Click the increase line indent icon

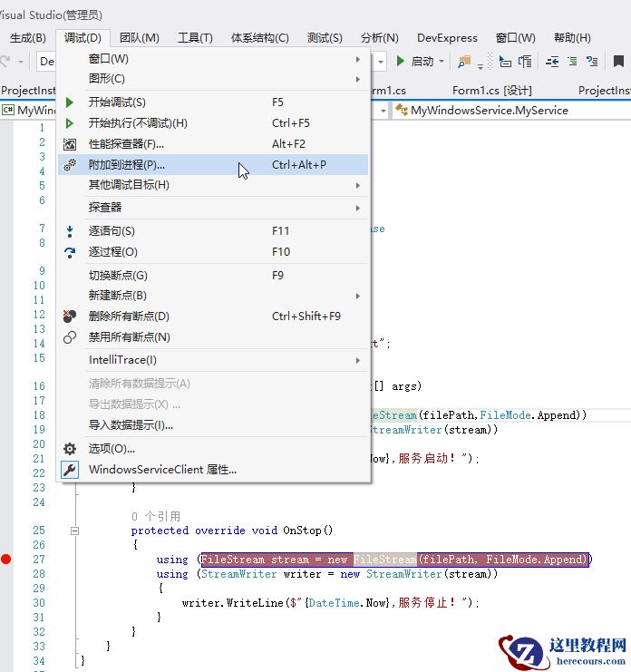[x=572, y=62]
